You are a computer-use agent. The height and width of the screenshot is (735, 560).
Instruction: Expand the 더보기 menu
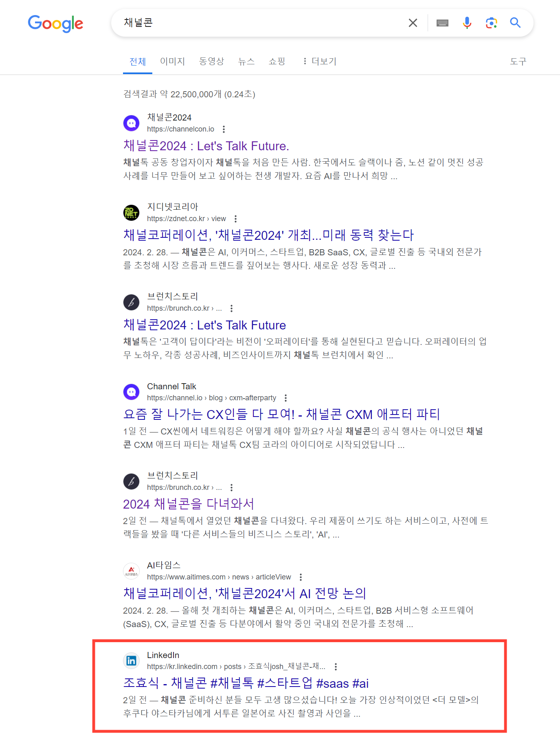[x=320, y=61]
